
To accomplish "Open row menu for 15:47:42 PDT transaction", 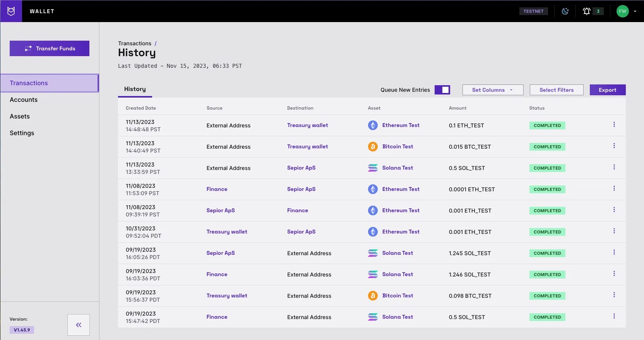I will click(x=614, y=316).
